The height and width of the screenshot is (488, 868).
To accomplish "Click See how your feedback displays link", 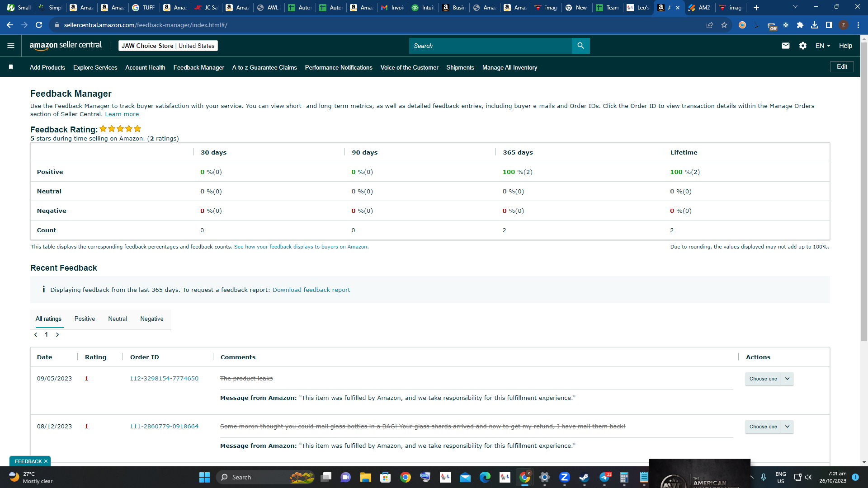I will (x=301, y=247).
